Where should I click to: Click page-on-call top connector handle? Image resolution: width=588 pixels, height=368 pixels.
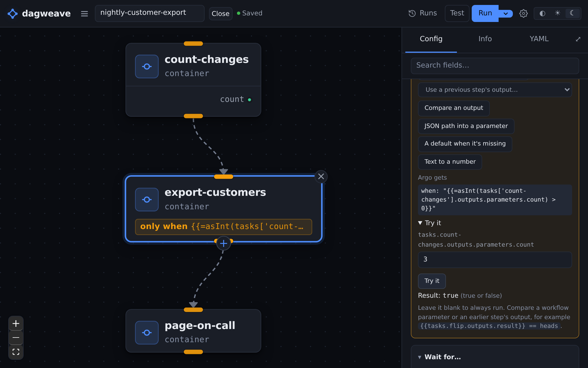click(x=193, y=310)
